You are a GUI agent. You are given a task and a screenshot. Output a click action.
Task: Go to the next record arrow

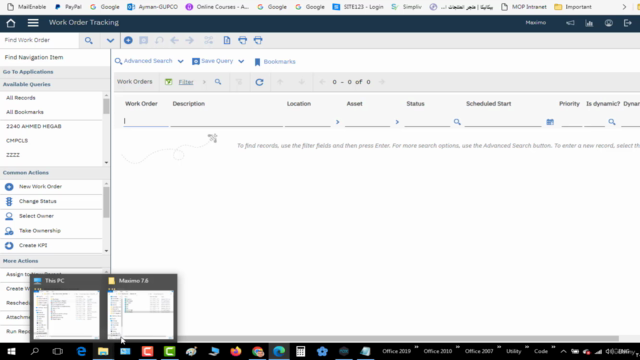click(x=189, y=40)
